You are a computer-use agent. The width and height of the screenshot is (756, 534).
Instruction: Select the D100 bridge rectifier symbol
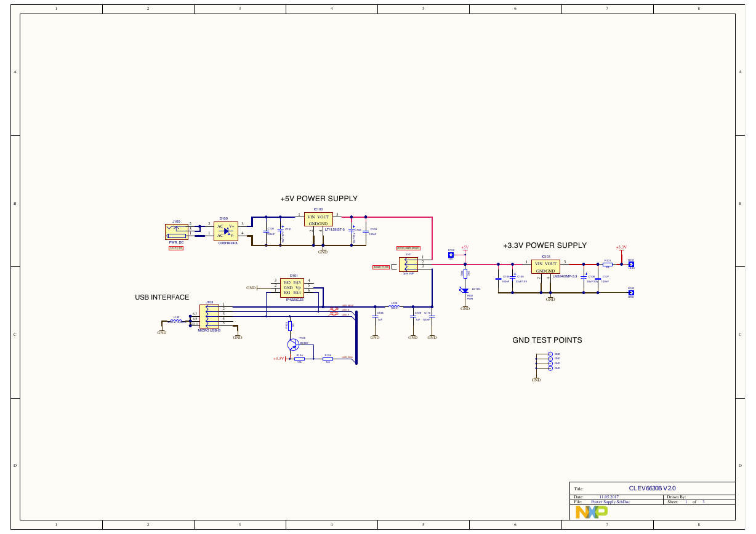[x=225, y=231]
